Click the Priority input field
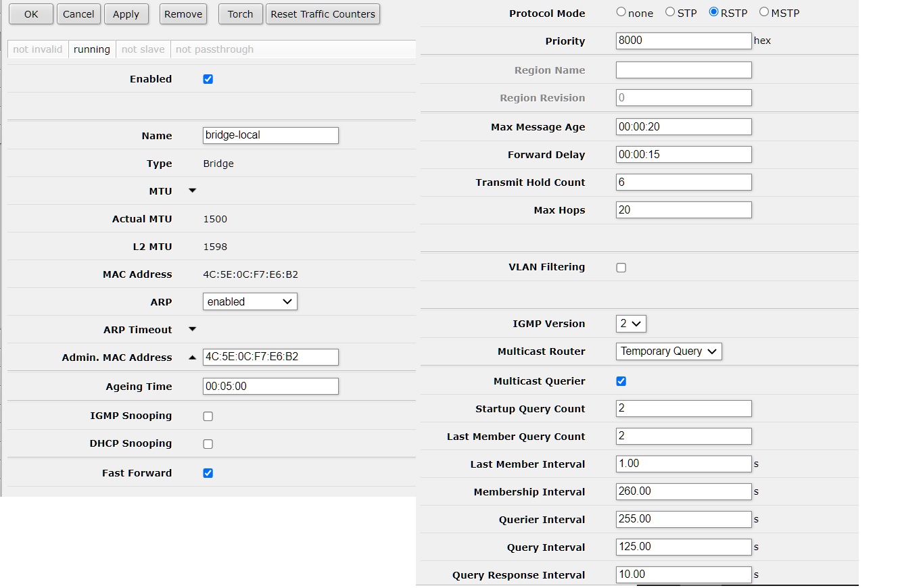 click(x=684, y=41)
